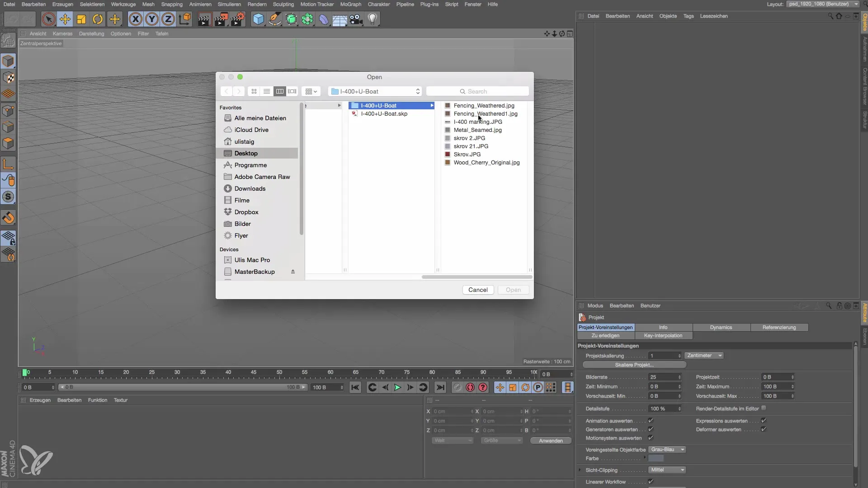Open the Sculpting menu
Viewport: 868px width, 488px height.
[x=283, y=4]
